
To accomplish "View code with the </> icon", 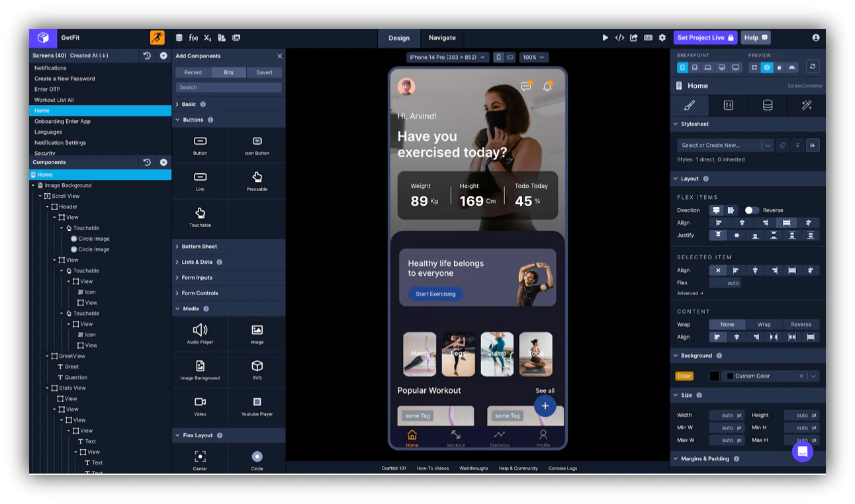I will pos(619,38).
